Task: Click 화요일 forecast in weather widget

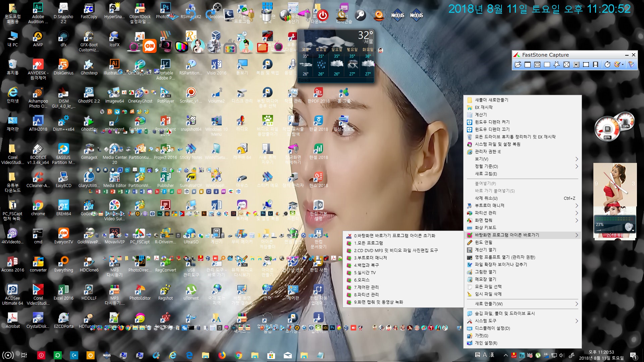Action: (368, 62)
